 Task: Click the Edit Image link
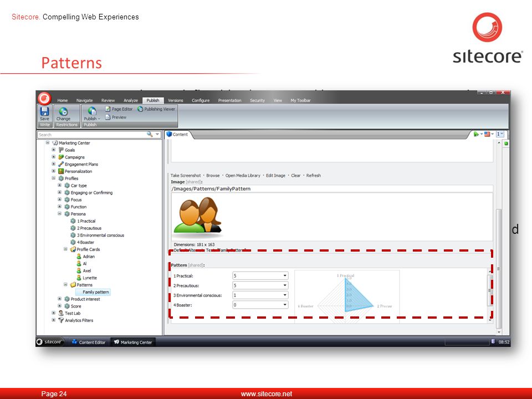pos(275,176)
